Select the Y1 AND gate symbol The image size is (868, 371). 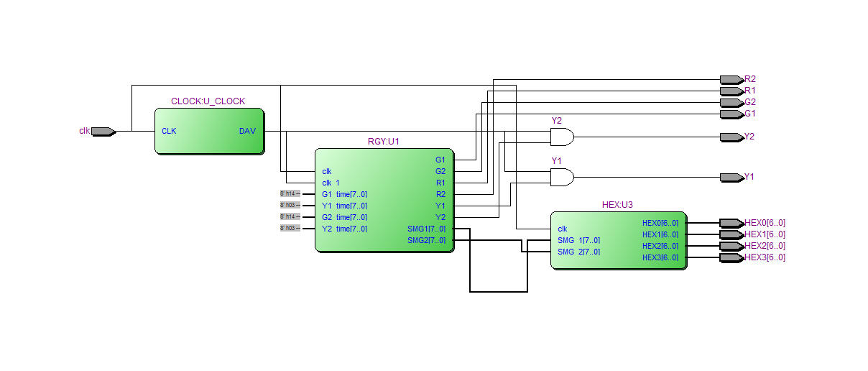(x=562, y=178)
